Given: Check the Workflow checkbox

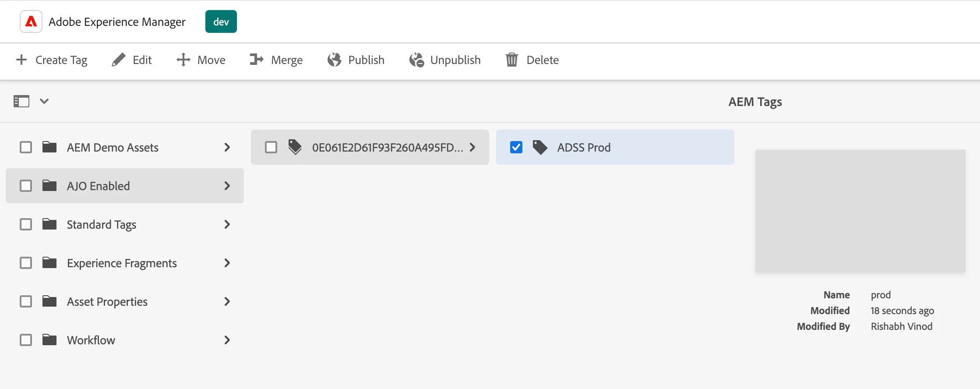Looking at the screenshot, I should [26, 340].
